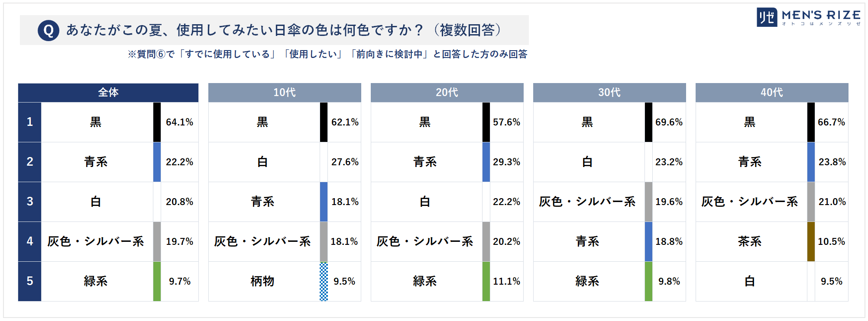Click the black swatch beside 64.1%
Viewport: 868px width, 321px height.
[x=157, y=122]
